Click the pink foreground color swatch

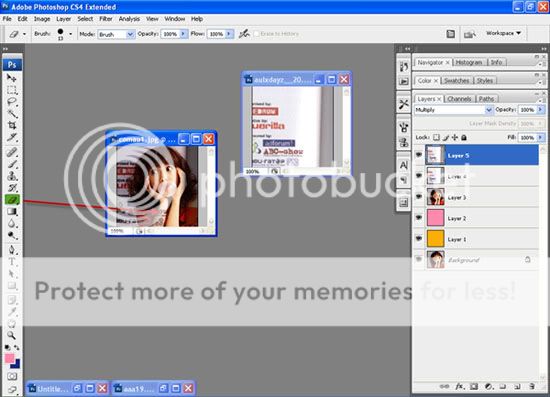pyautogui.click(x=9, y=358)
